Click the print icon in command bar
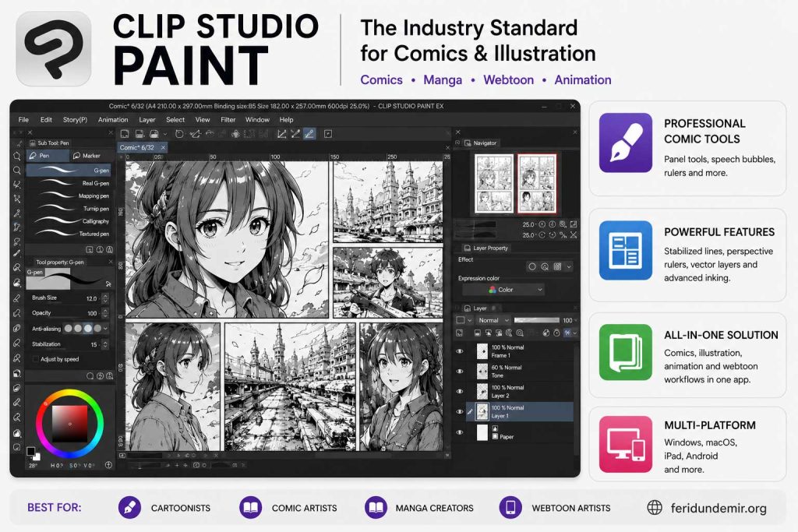 154,134
